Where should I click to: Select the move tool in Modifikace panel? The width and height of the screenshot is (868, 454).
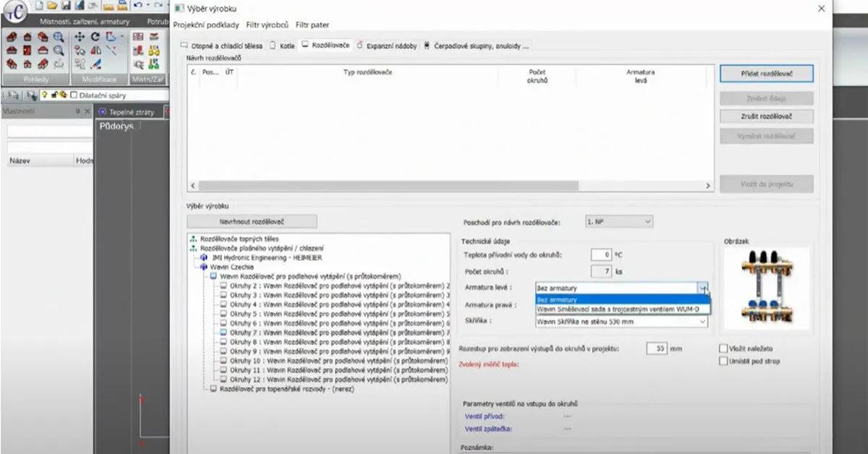click(x=80, y=37)
